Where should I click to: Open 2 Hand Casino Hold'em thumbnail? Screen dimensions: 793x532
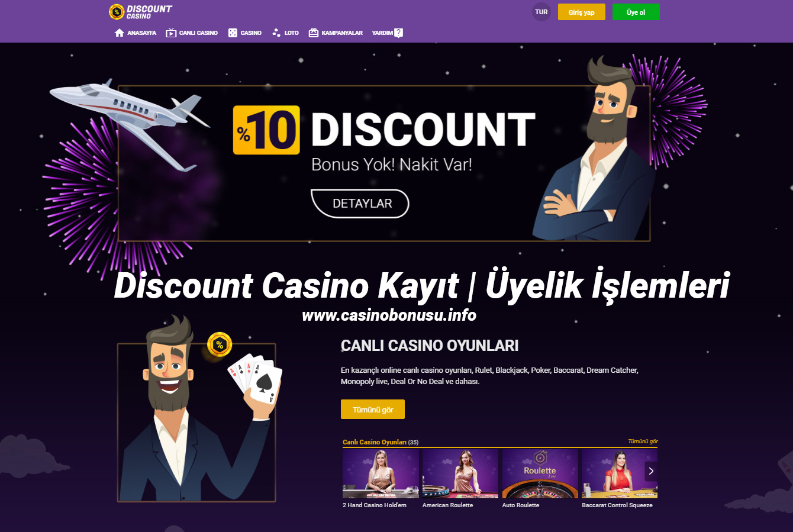(381, 474)
